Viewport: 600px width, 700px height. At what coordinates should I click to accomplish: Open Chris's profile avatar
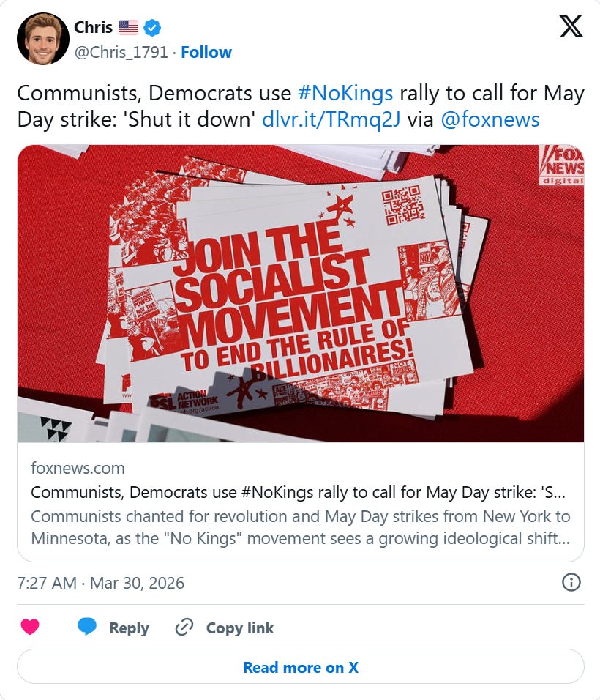click(43, 39)
